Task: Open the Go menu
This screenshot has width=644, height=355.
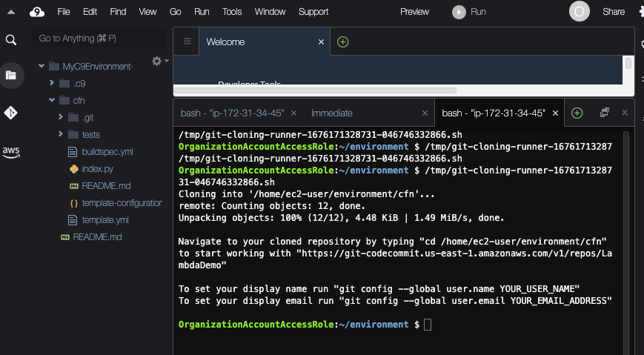Action: [176, 12]
